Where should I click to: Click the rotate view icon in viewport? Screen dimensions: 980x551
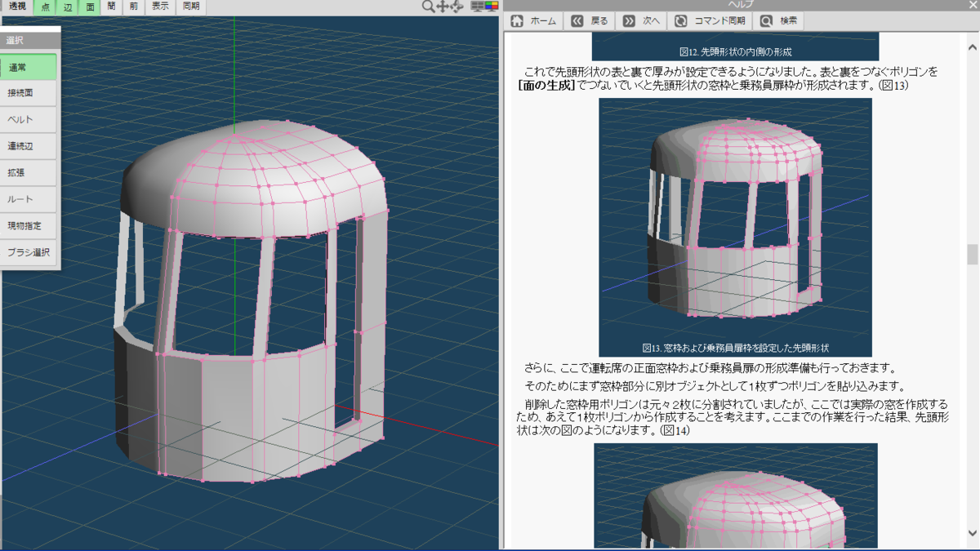click(x=457, y=7)
